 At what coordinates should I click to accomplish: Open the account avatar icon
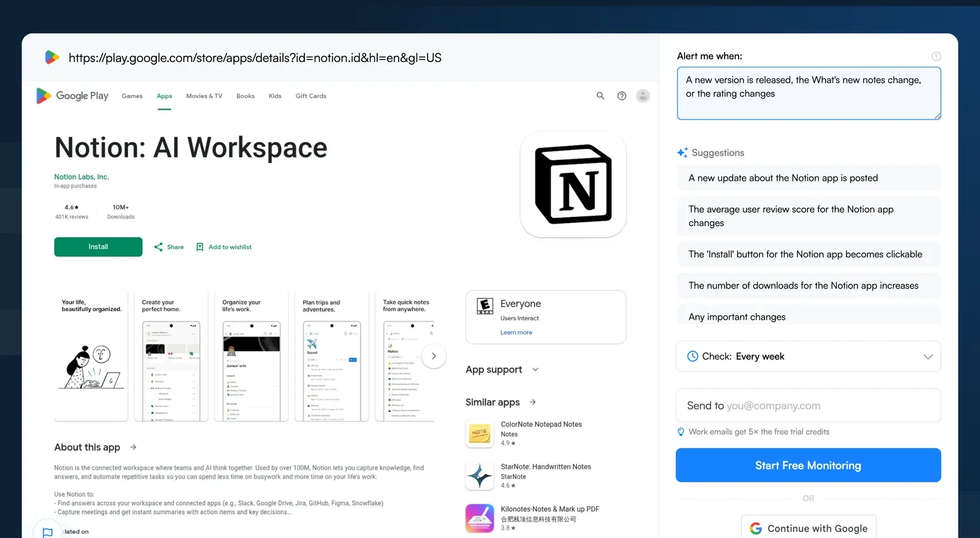click(x=643, y=96)
